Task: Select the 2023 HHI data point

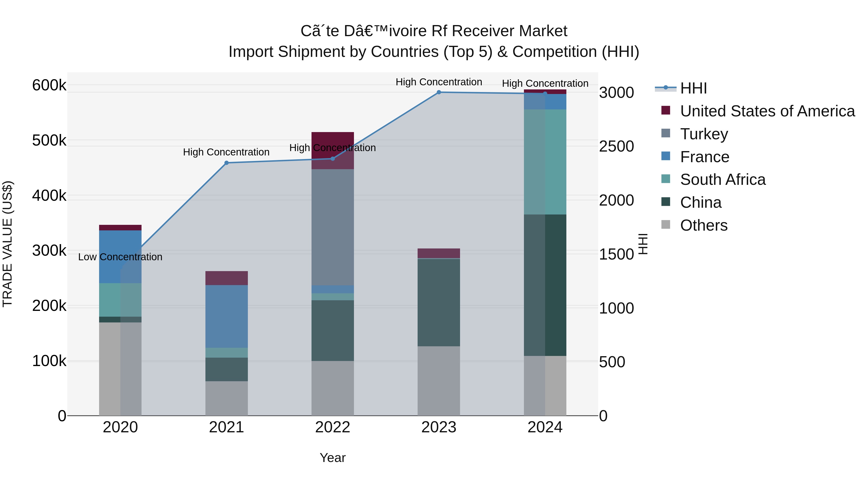Action: (x=439, y=92)
